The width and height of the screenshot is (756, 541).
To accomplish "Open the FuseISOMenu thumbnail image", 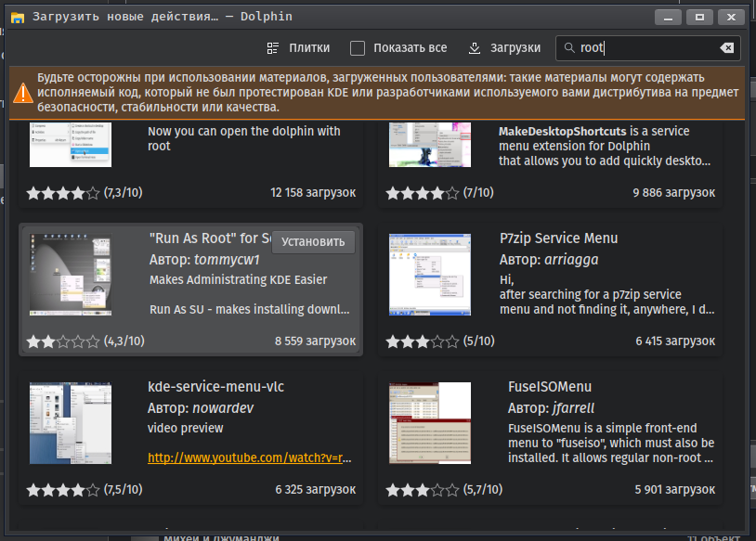I will [x=430, y=423].
